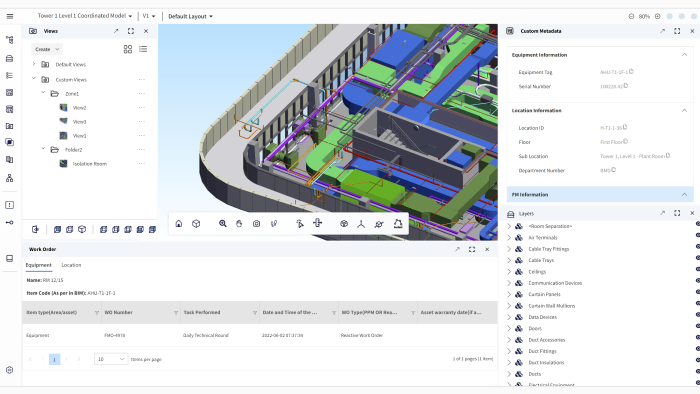The width and height of the screenshot is (700, 394).
Task: Click the Isolation Room thumbnail
Action: coord(63,164)
